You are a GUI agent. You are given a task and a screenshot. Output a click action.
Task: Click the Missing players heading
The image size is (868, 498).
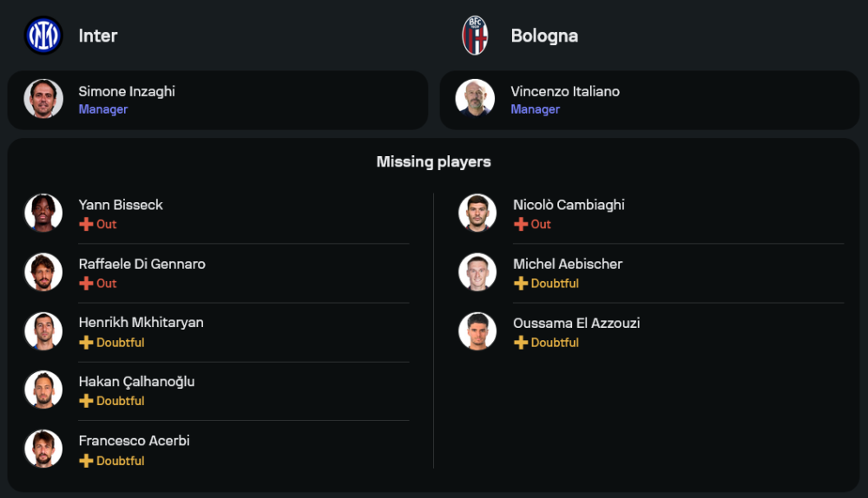[433, 161]
